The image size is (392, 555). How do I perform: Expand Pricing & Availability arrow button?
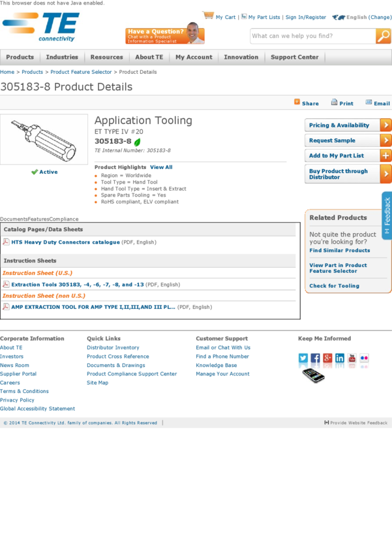(x=385, y=125)
